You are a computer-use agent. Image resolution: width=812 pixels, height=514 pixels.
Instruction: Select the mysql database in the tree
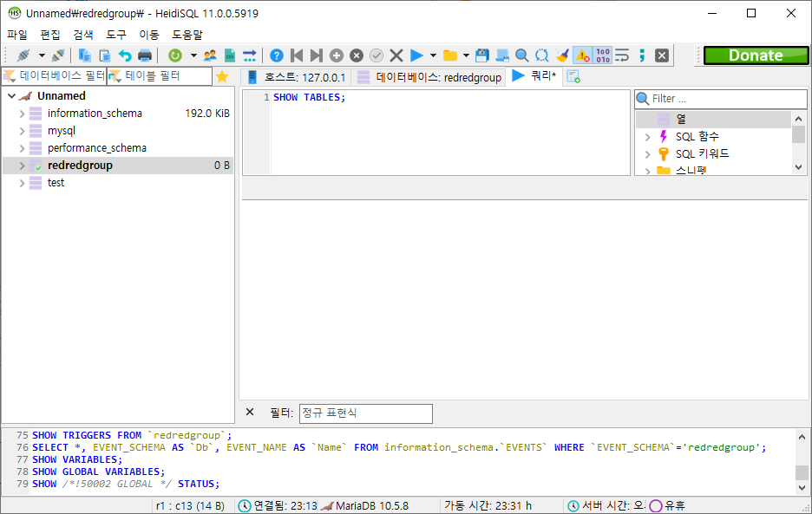coord(62,131)
